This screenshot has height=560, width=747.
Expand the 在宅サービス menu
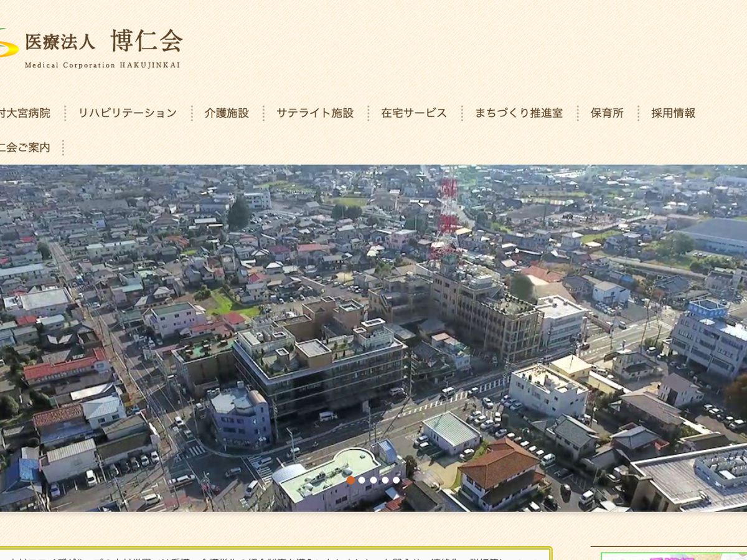pos(414,113)
